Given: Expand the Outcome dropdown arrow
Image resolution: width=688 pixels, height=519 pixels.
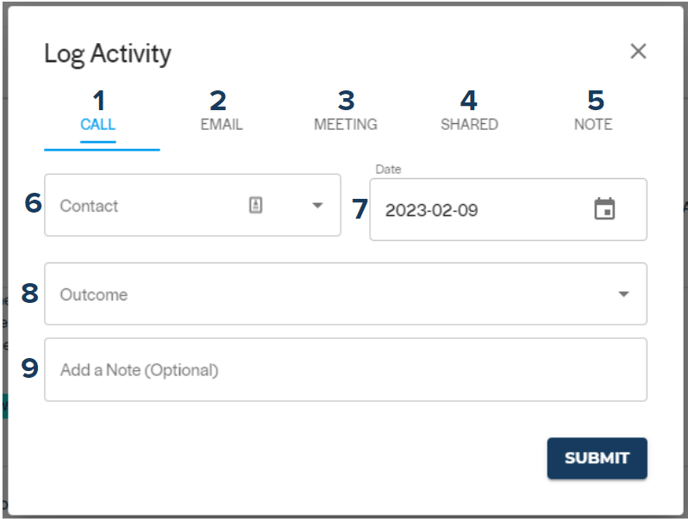Looking at the screenshot, I should (x=624, y=294).
